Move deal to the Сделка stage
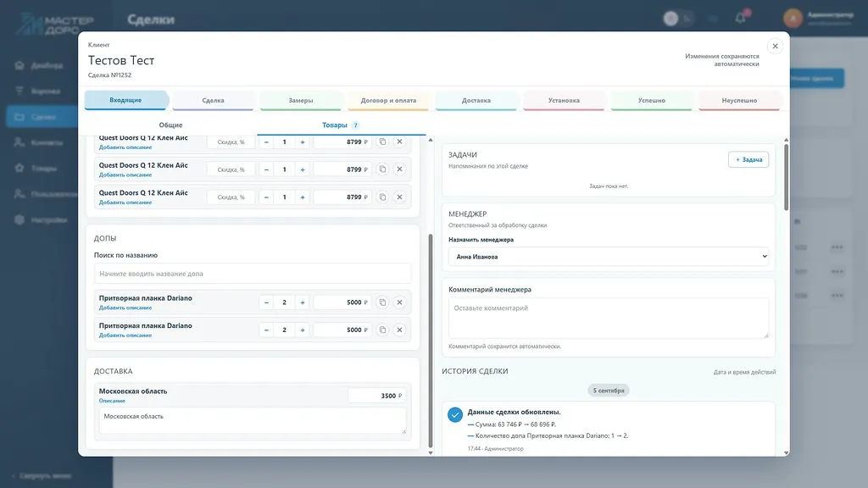This screenshot has height=488, width=868. click(x=213, y=100)
